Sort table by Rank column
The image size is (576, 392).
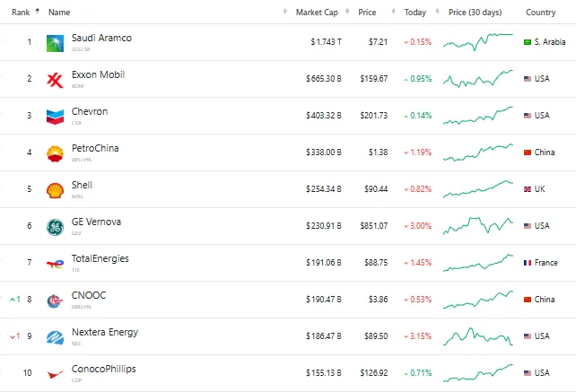[22, 13]
